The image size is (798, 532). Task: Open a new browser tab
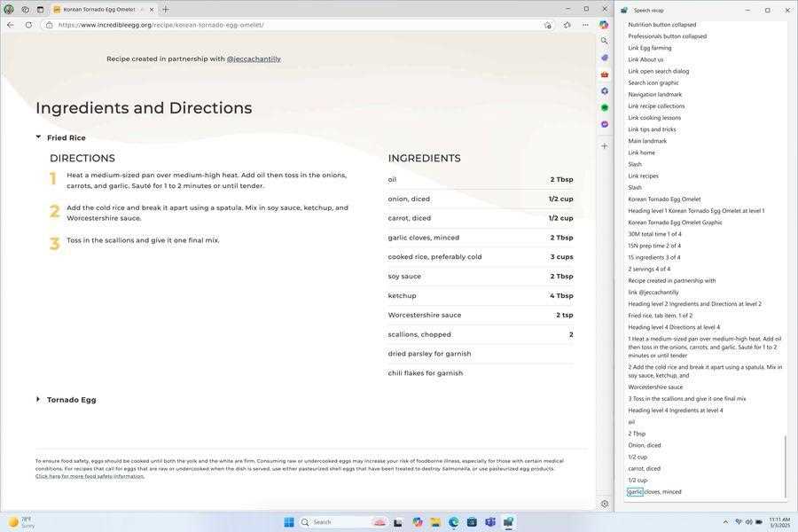click(166, 10)
